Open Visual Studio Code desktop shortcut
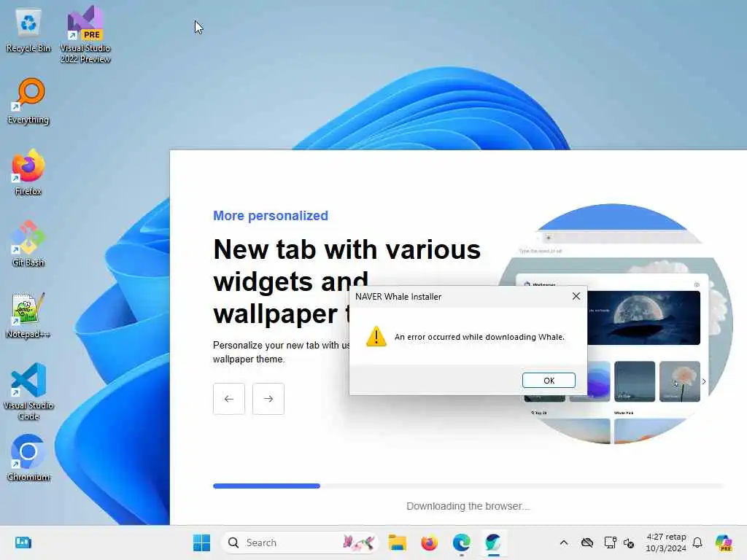The image size is (747, 560). [x=28, y=392]
